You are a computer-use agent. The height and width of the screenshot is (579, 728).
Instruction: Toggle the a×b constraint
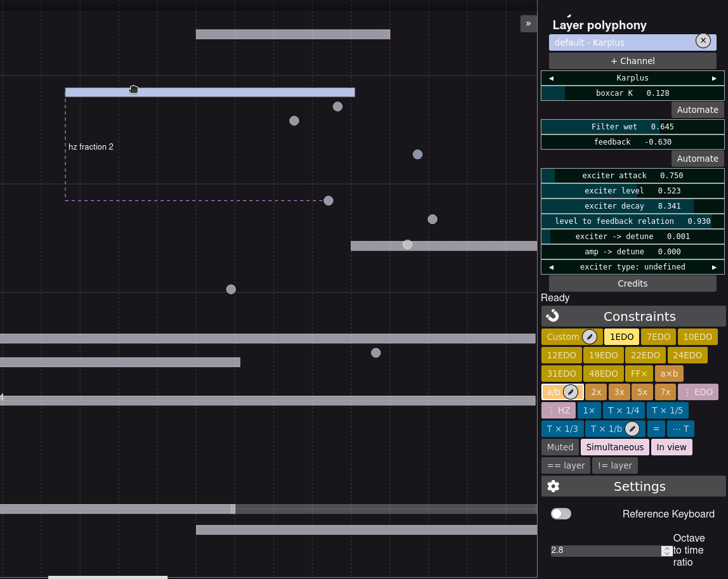pyautogui.click(x=669, y=374)
